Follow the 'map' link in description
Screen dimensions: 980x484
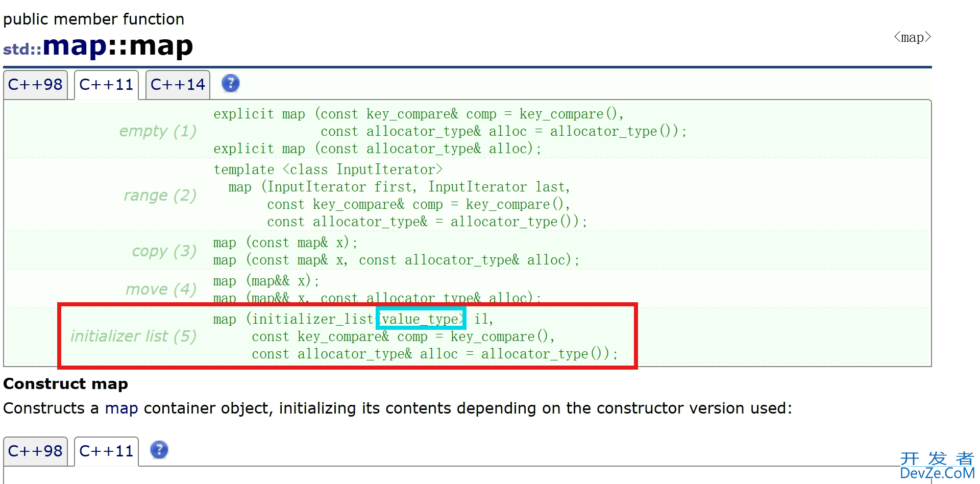[x=121, y=408]
